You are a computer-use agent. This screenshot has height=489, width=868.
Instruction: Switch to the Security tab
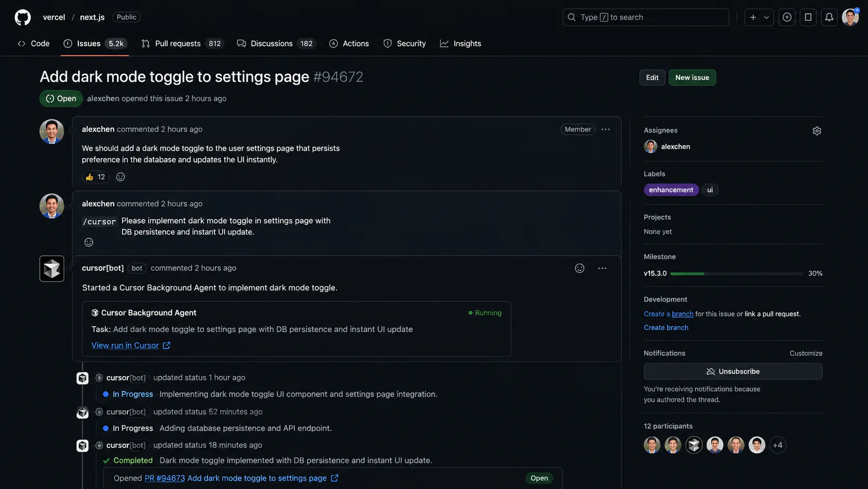point(404,44)
